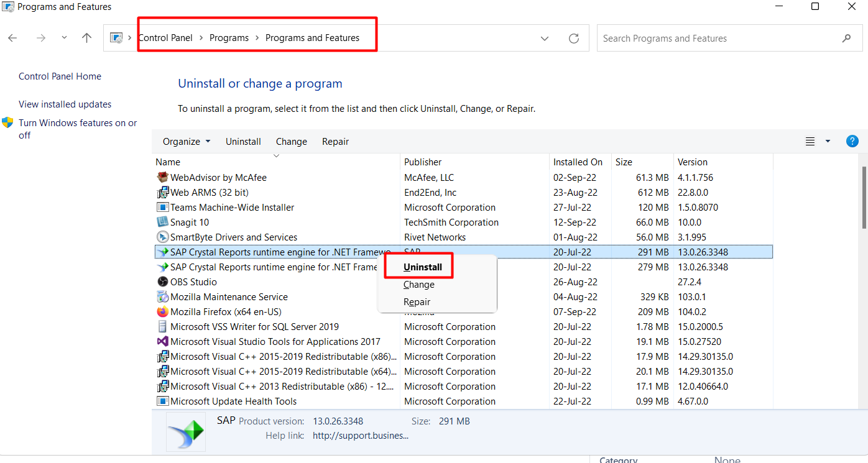Open Turn Windows features on or off
The height and width of the screenshot is (463, 868).
tap(78, 129)
